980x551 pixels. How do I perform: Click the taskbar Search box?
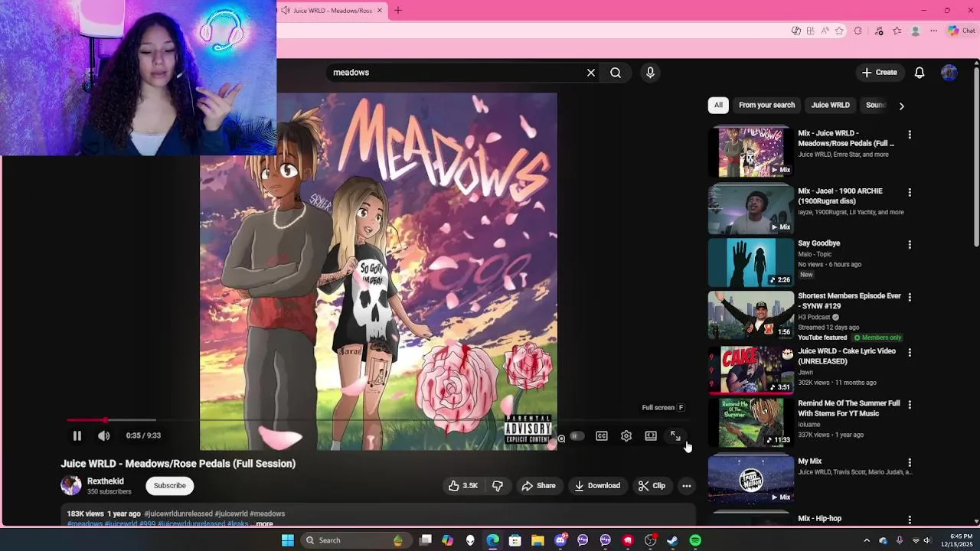pos(354,540)
